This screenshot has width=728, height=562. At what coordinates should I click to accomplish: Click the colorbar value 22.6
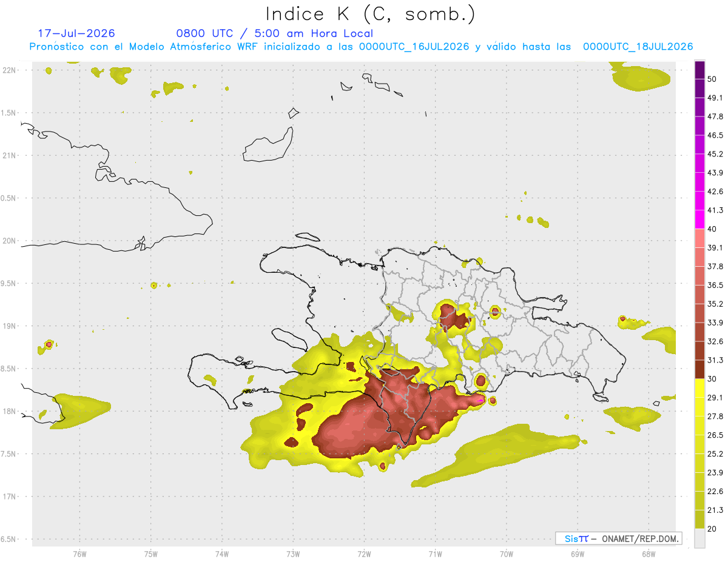coord(715,492)
